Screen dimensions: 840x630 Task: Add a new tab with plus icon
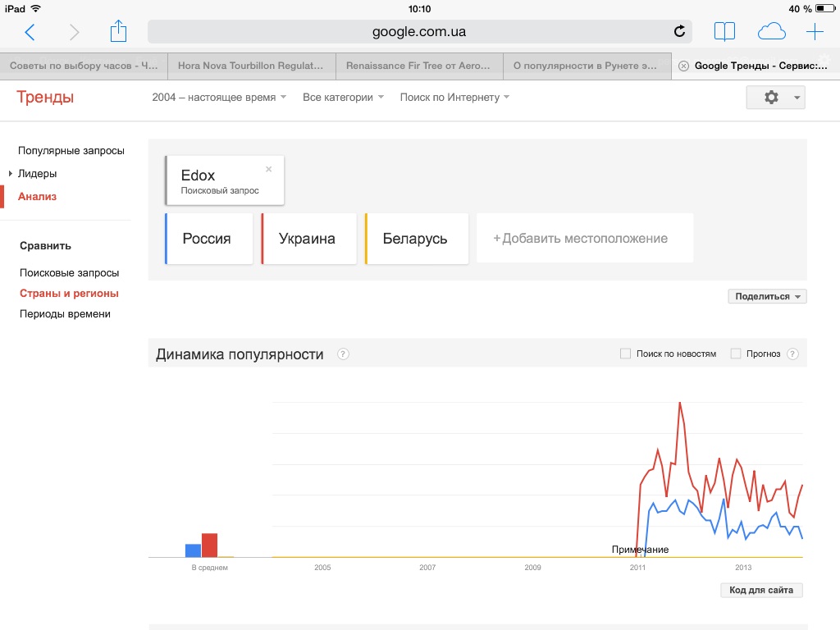(815, 32)
